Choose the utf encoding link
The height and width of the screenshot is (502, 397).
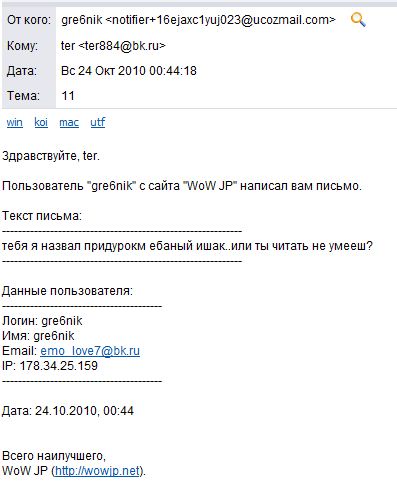click(98, 122)
